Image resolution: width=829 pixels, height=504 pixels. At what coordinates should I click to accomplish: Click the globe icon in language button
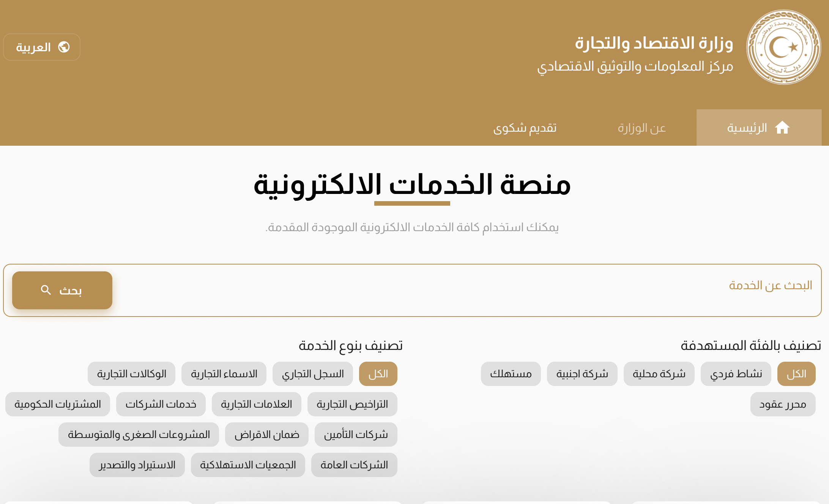pos(64,47)
